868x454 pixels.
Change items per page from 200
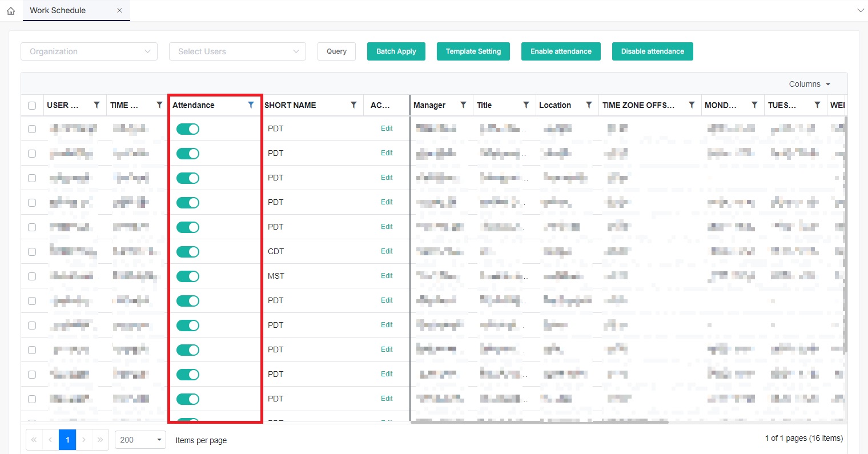pyautogui.click(x=140, y=440)
